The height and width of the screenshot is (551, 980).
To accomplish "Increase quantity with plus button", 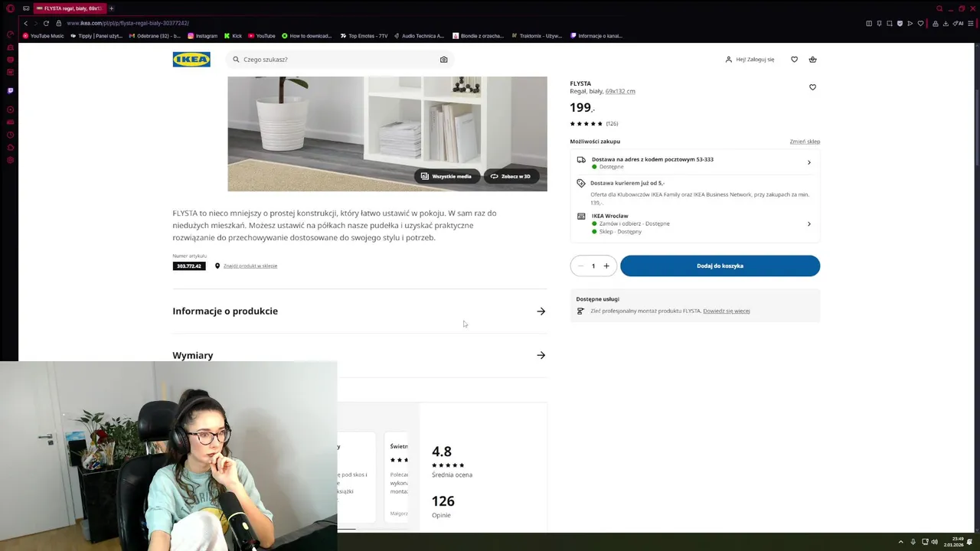I will [606, 266].
